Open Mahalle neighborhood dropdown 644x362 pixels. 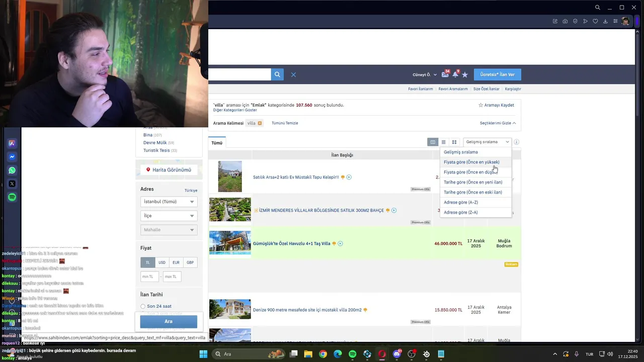tap(169, 230)
